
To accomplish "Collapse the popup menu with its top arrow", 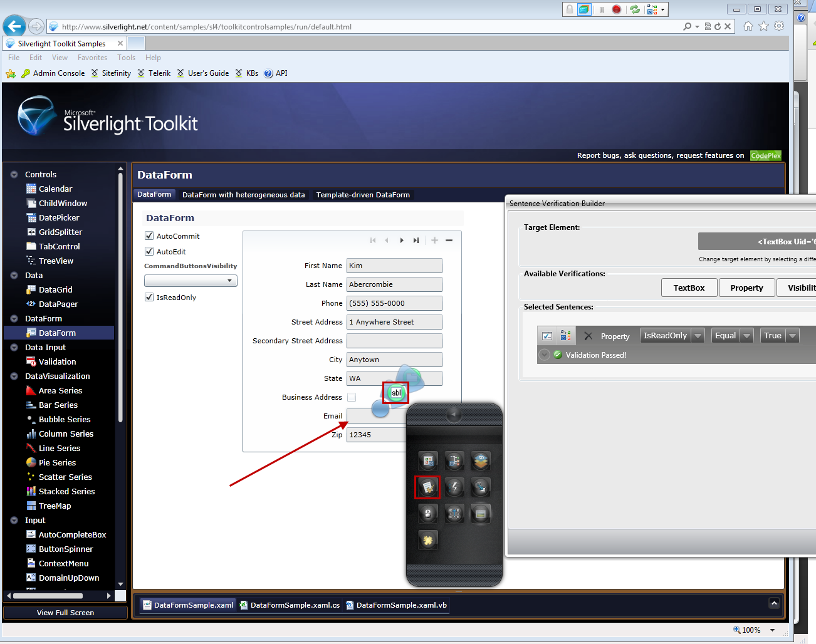I will click(454, 414).
